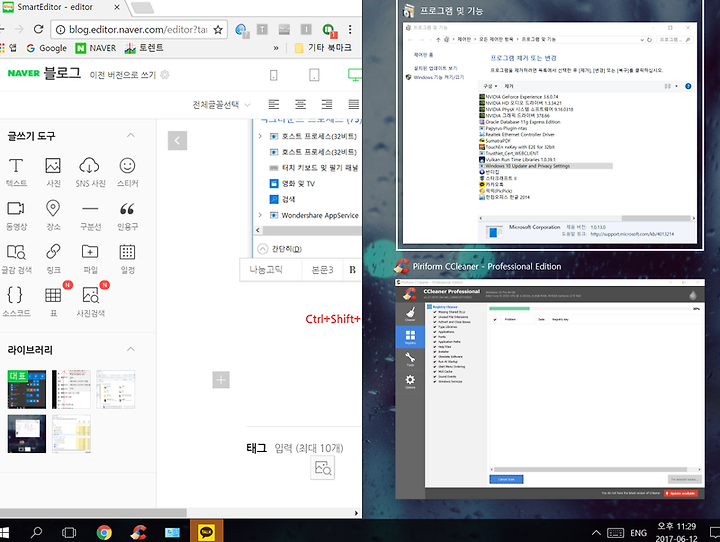Add a 동영상 video to the post
Image resolution: width=720 pixels, height=542 pixels.
click(16, 215)
